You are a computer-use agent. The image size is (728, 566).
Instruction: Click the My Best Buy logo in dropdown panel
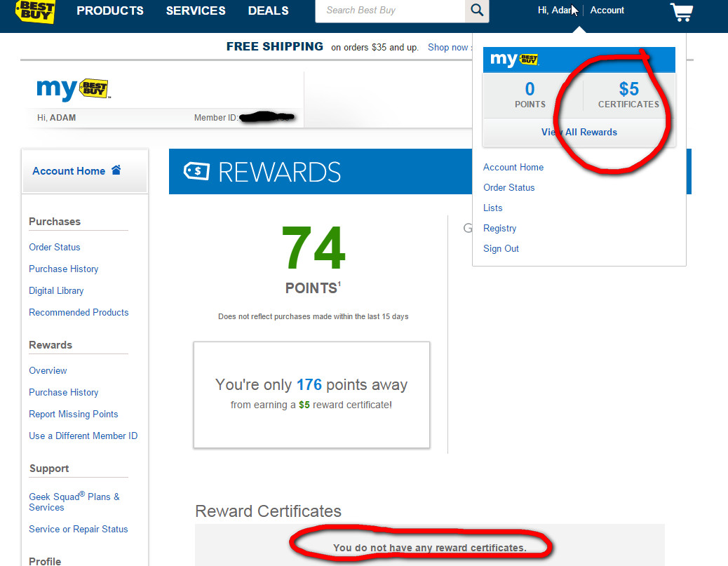point(514,60)
